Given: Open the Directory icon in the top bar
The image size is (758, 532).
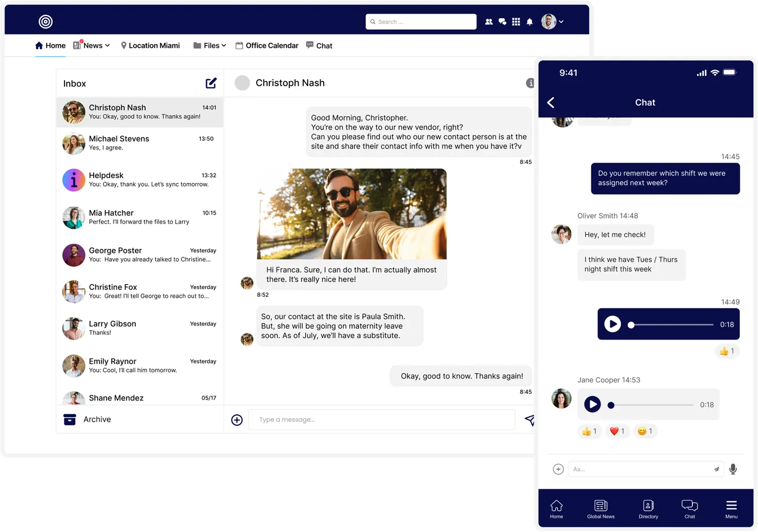Looking at the screenshot, I should coord(489,21).
